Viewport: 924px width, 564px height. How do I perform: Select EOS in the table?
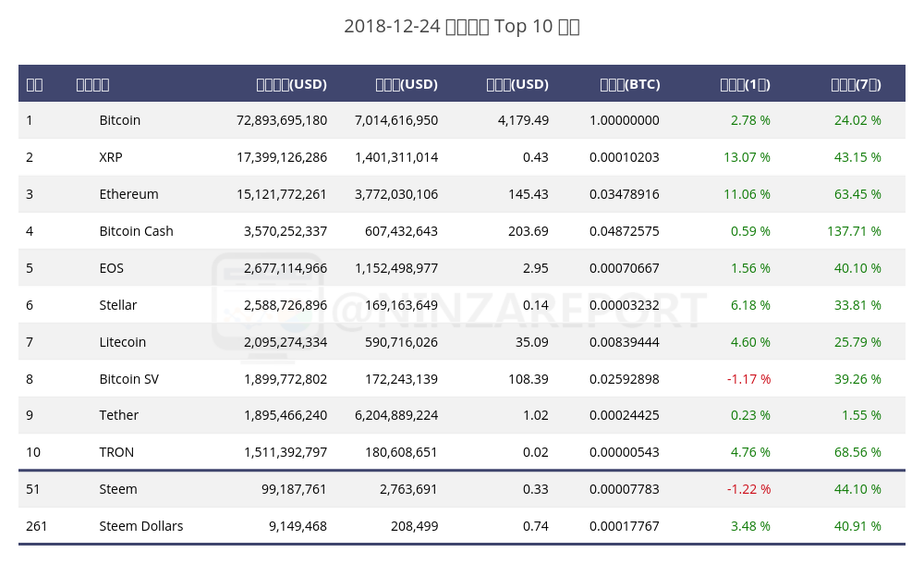tap(112, 268)
